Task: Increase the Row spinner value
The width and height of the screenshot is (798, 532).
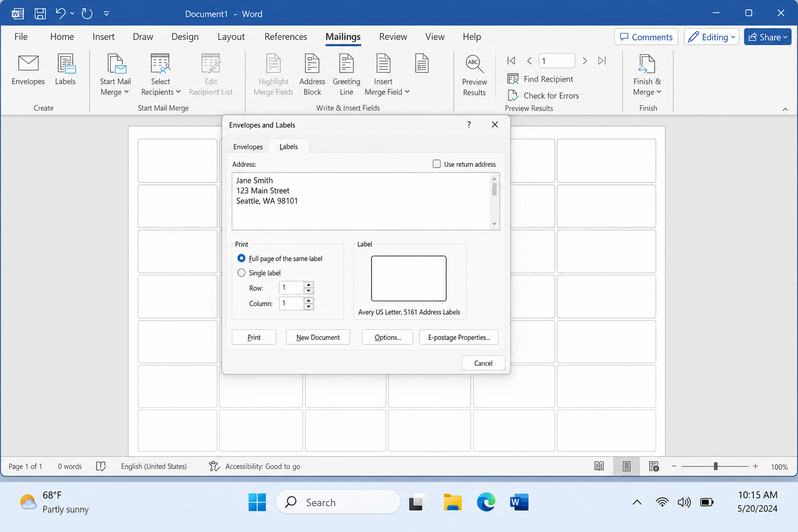Action: tap(309, 285)
